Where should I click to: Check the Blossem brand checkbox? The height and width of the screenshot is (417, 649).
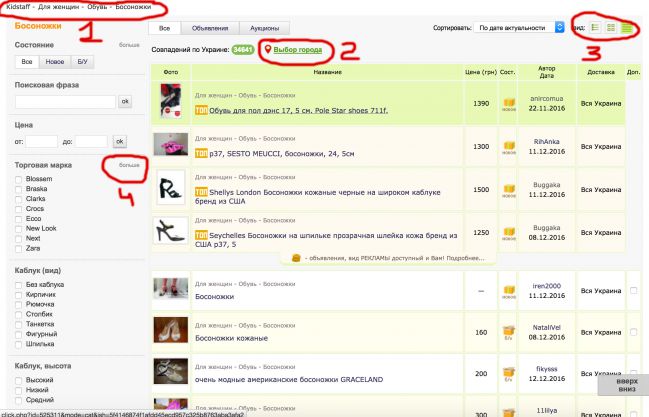19,178
